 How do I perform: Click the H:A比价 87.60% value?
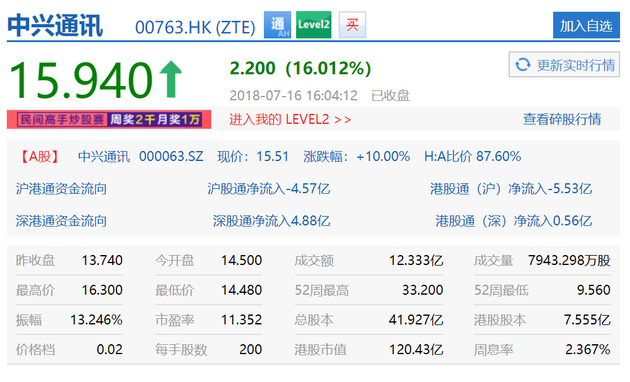pos(472,156)
